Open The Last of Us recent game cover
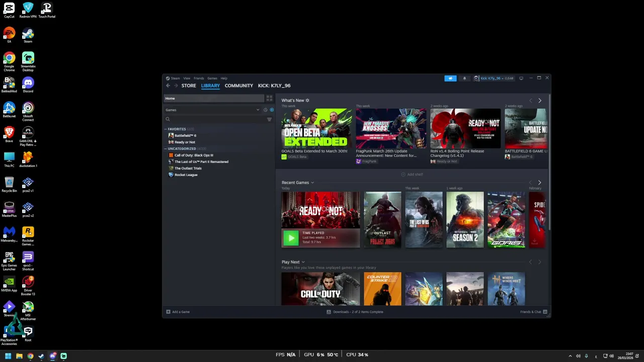 coord(424,220)
